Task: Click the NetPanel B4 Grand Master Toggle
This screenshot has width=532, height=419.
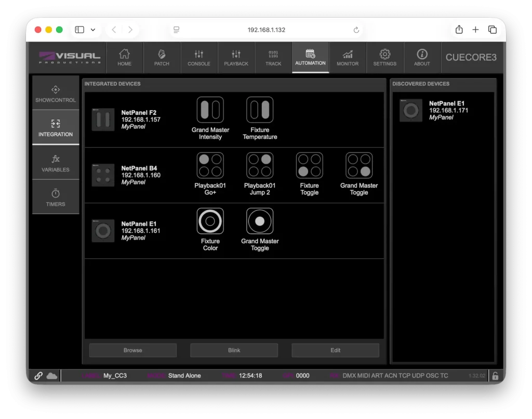Action: [x=359, y=165]
